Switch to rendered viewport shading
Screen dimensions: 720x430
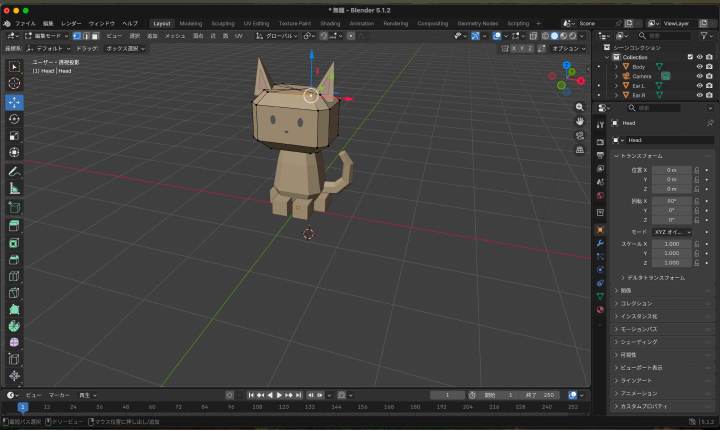(x=573, y=36)
